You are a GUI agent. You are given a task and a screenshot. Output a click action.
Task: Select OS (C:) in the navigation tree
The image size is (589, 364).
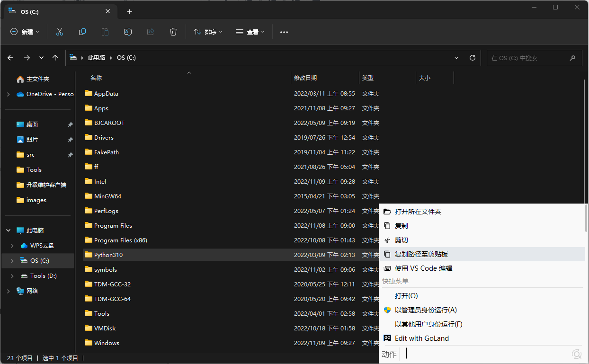tap(38, 261)
